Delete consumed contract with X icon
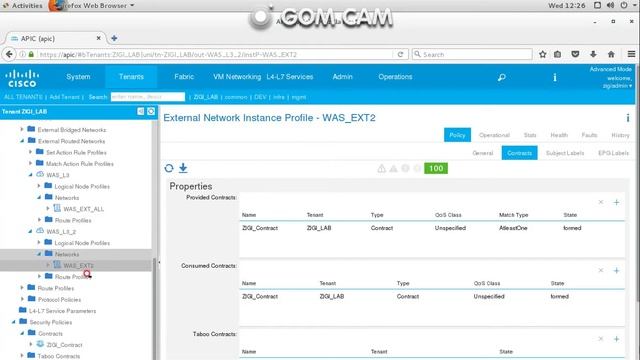Screen dimensions: 640x360 click(601, 271)
